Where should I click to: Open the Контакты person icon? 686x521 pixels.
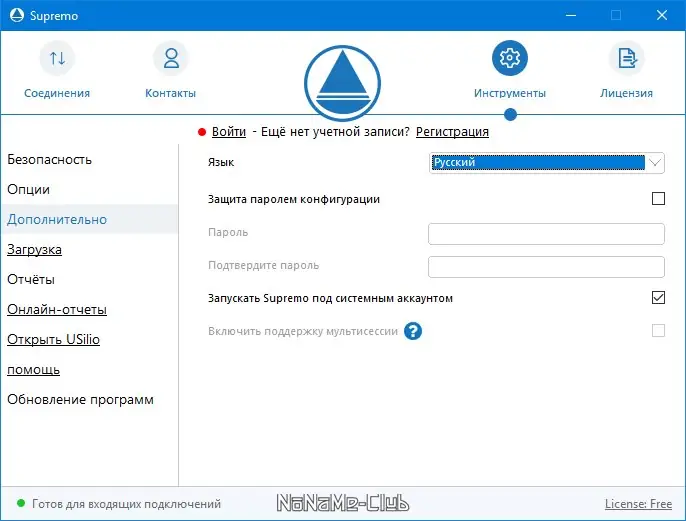171,58
